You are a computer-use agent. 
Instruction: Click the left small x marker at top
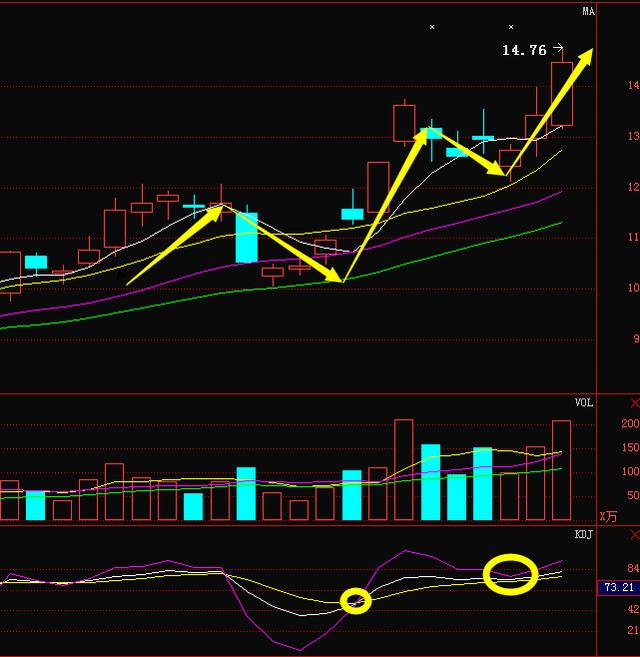(x=432, y=27)
